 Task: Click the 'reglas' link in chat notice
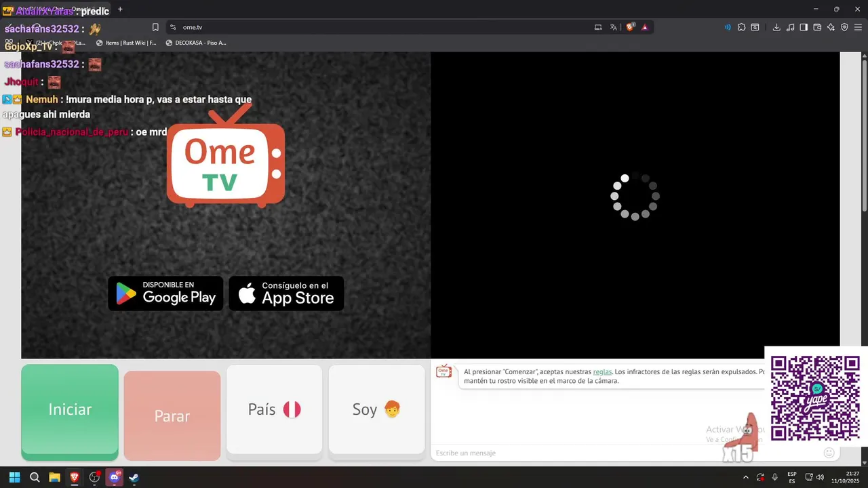602,371
